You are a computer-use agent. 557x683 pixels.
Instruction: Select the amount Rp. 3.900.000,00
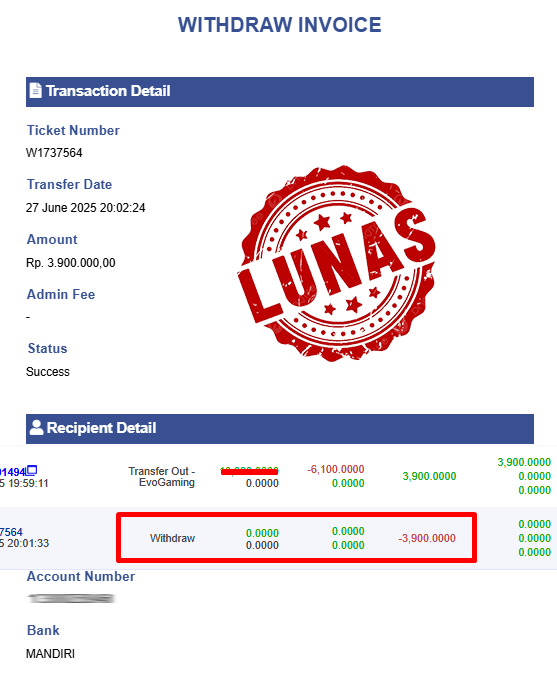point(71,263)
